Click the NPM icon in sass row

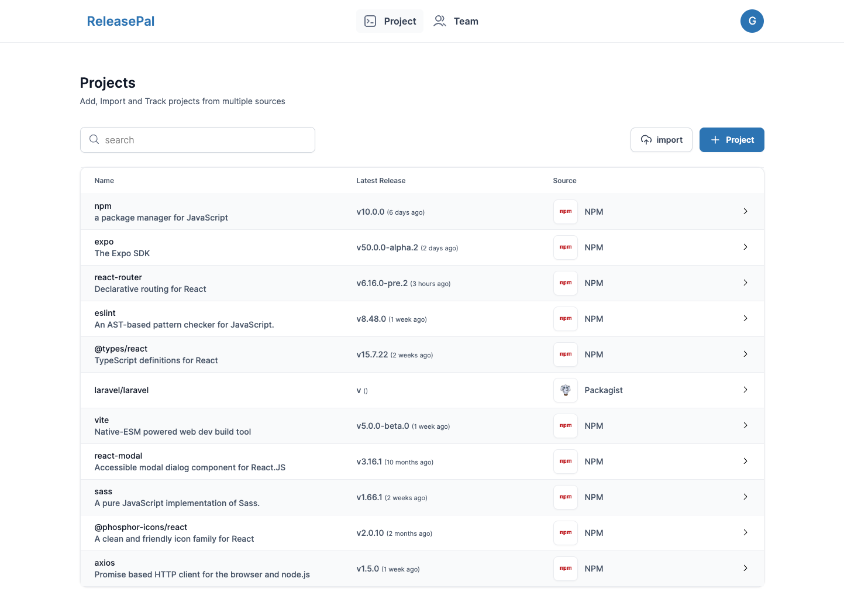tap(566, 497)
